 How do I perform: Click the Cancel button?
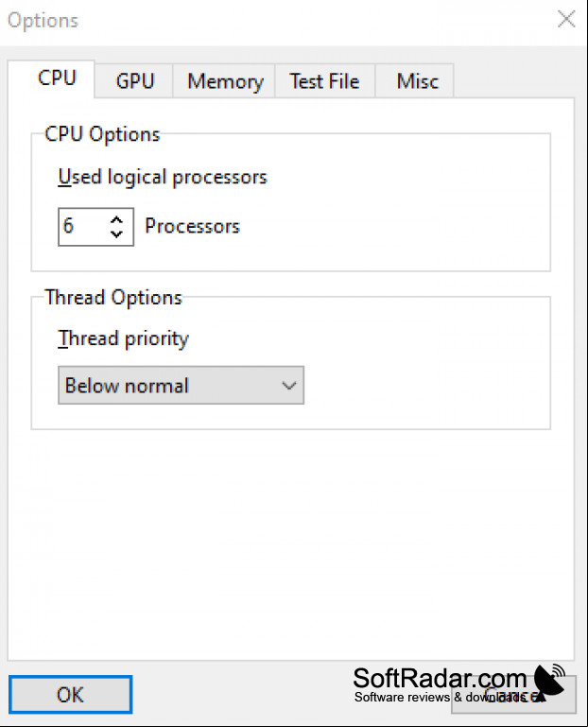click(x=514, y=694)
